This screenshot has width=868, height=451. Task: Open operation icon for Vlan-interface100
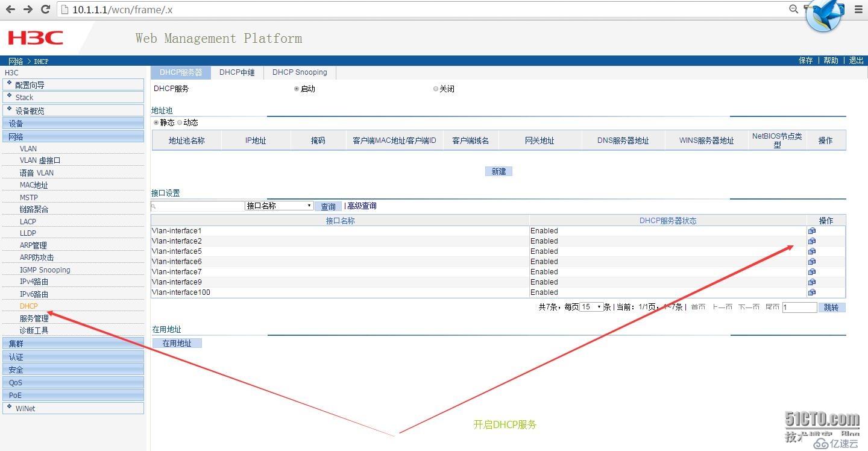tap(812, 292)
